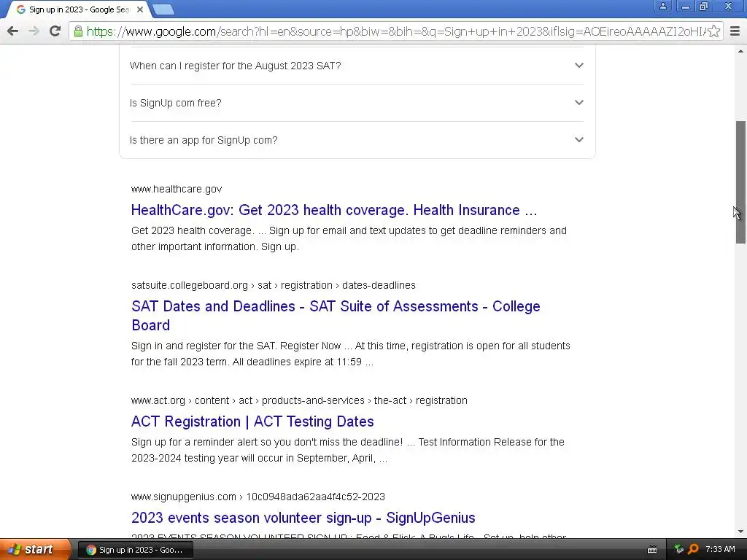Click the browser back arrow
Image resolution: width=747 pixels, height=560 pixels.
click(13, 31)
